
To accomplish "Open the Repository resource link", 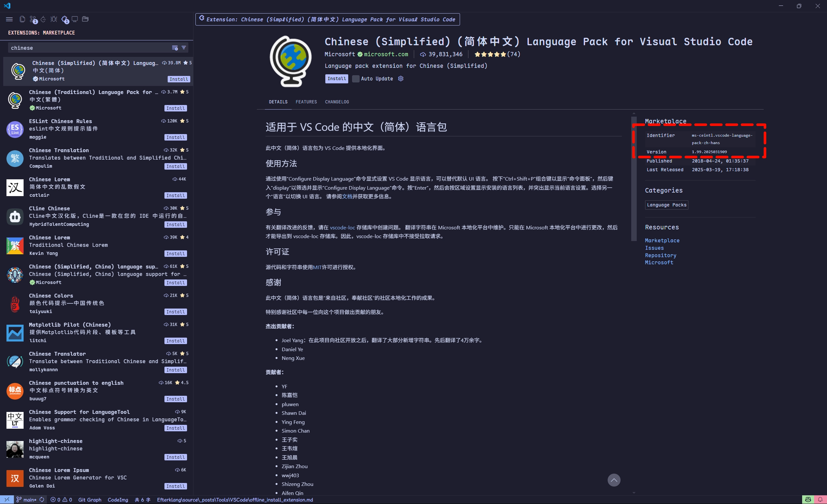I will (x=660, y=255).
